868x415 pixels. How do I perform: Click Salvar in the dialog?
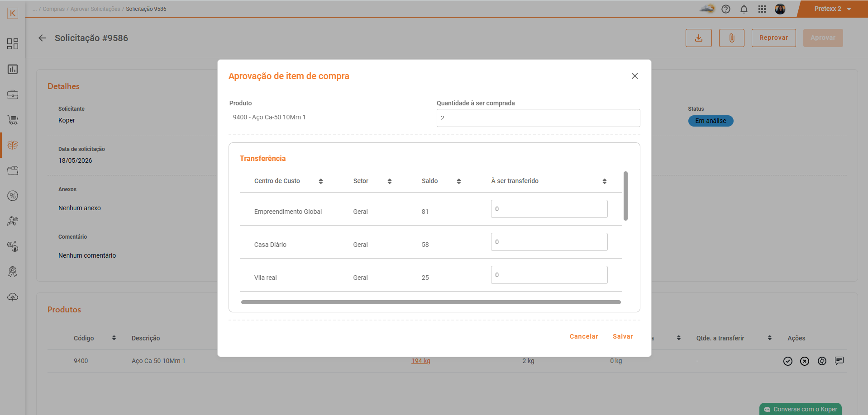coord(623,336)
